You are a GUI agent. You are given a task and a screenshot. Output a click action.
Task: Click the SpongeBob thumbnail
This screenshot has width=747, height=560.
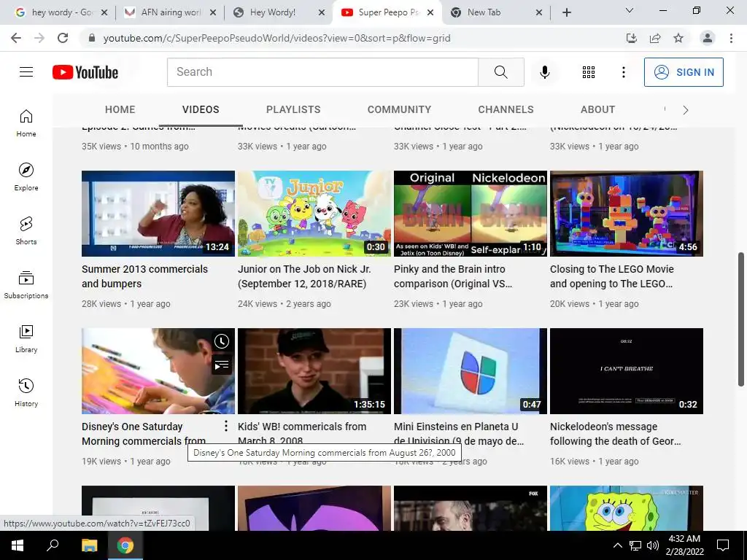click(627, 507)
